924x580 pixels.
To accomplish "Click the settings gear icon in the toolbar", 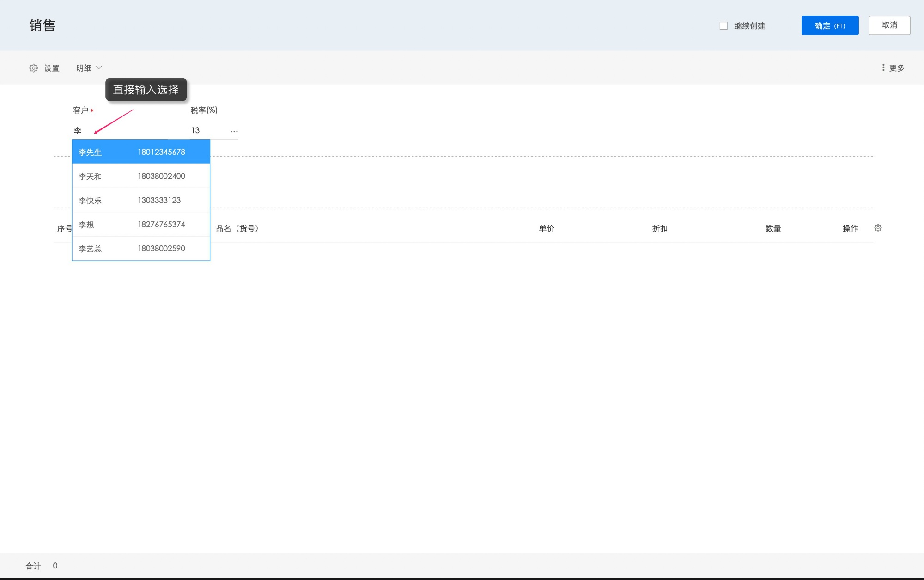I will tap(33, 68).
